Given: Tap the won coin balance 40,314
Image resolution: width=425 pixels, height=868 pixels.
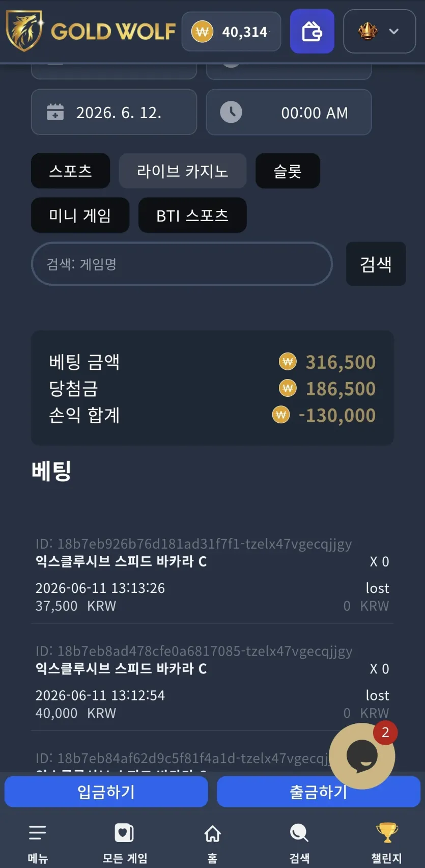Looking at the screenshot, I should [231, 32].
